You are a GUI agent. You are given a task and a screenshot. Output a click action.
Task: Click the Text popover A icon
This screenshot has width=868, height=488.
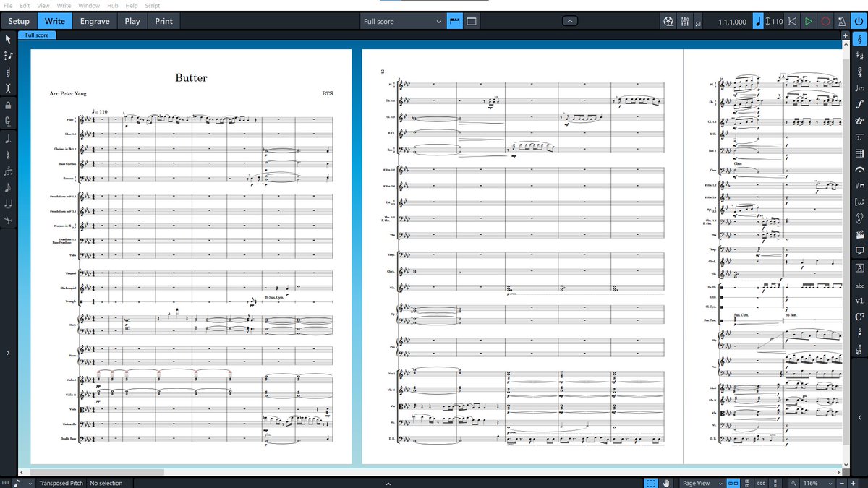click(859, 269)
